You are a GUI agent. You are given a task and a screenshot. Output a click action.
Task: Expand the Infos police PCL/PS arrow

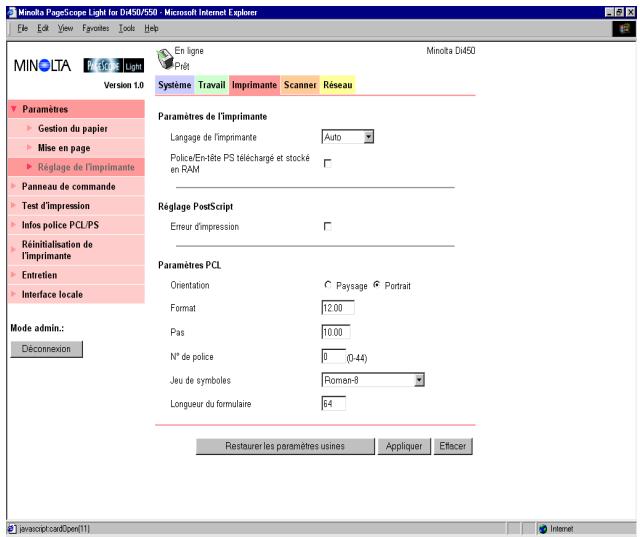[13, 224]
